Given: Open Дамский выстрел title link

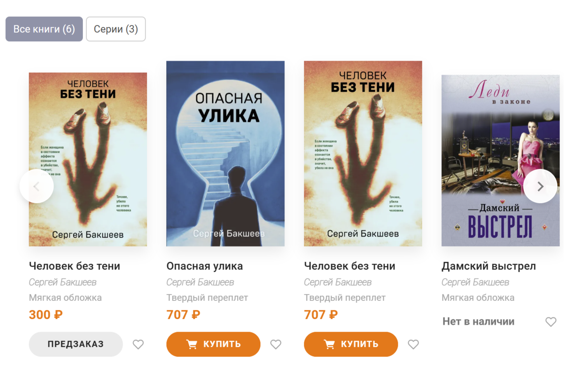Looking at the screenshot, I should click(489, 266).
